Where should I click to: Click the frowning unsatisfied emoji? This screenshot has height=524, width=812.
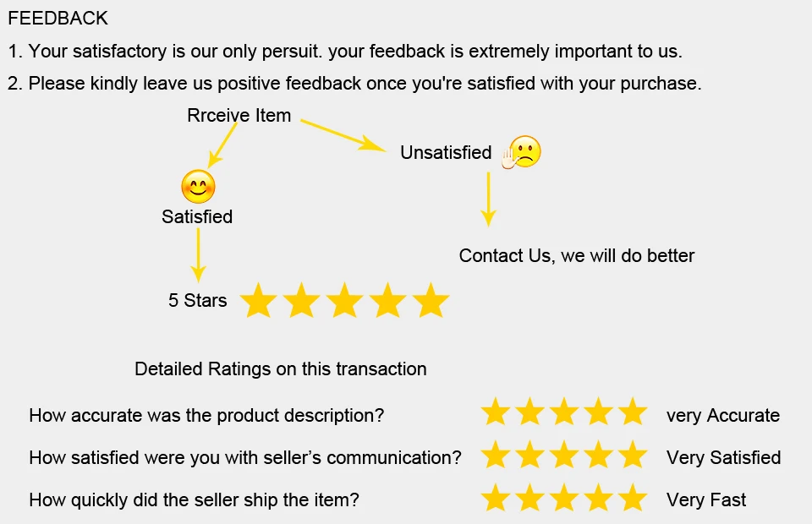tap(522, 152)
